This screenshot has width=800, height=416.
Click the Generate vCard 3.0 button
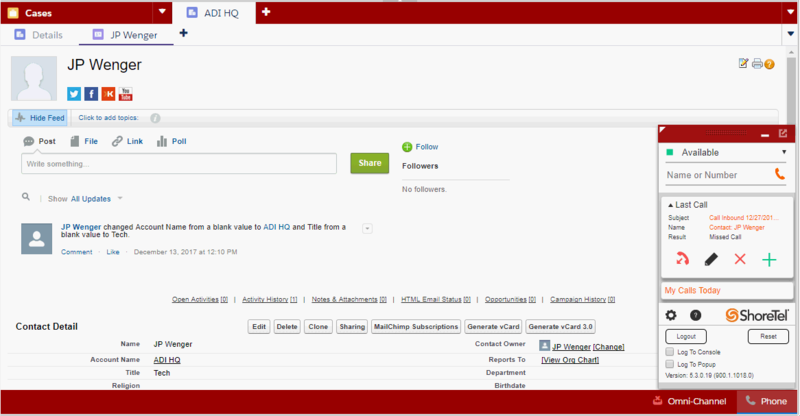point(560,327)
